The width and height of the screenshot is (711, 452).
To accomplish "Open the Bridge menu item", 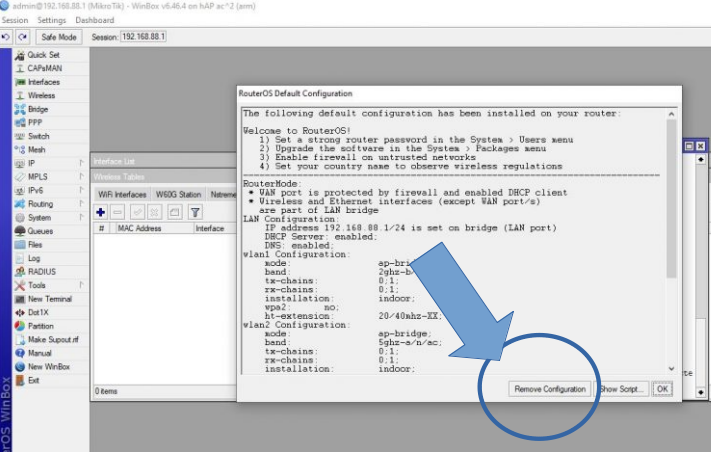I will coord(37,109).
